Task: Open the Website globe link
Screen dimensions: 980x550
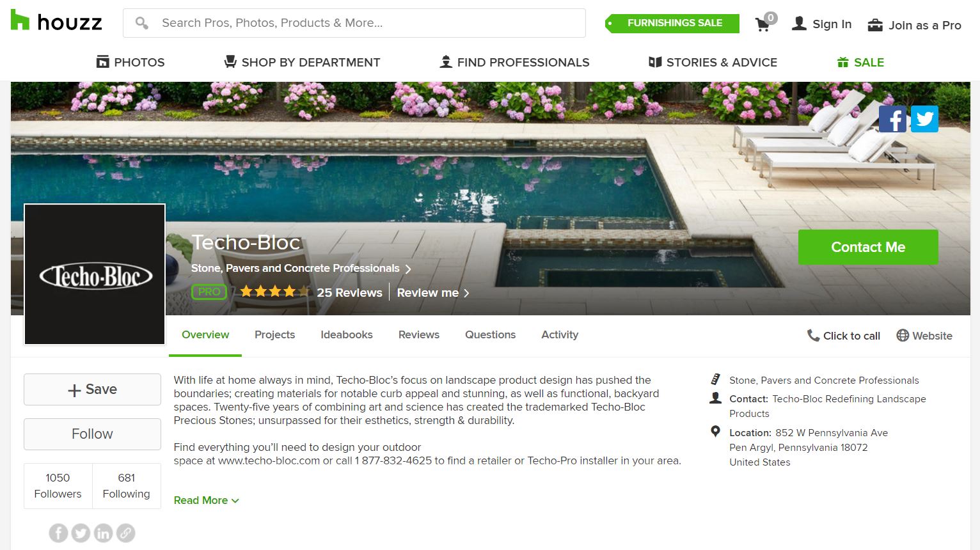Action: pyautogui.click(x=924, y=336)
